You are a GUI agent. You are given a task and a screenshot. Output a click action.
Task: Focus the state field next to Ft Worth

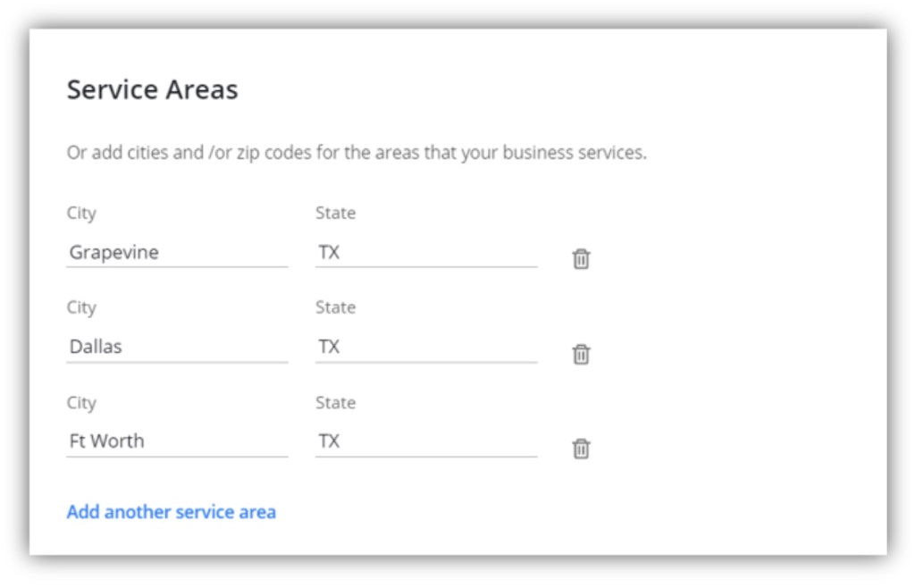(425, 441)
